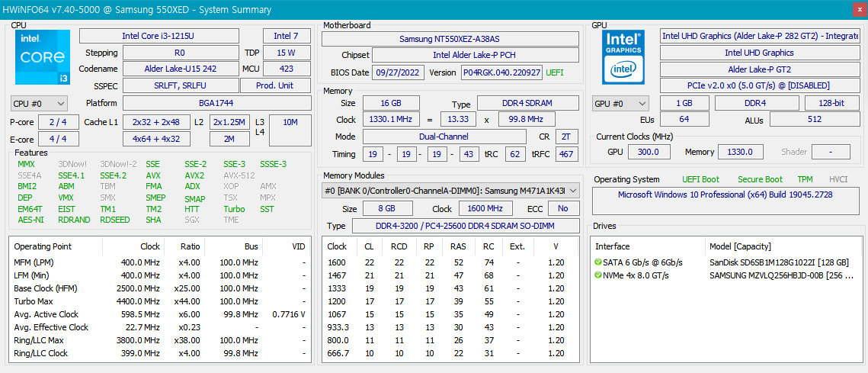Click the CR 2T field
868x373 pixels.
[x=567, y=137]
